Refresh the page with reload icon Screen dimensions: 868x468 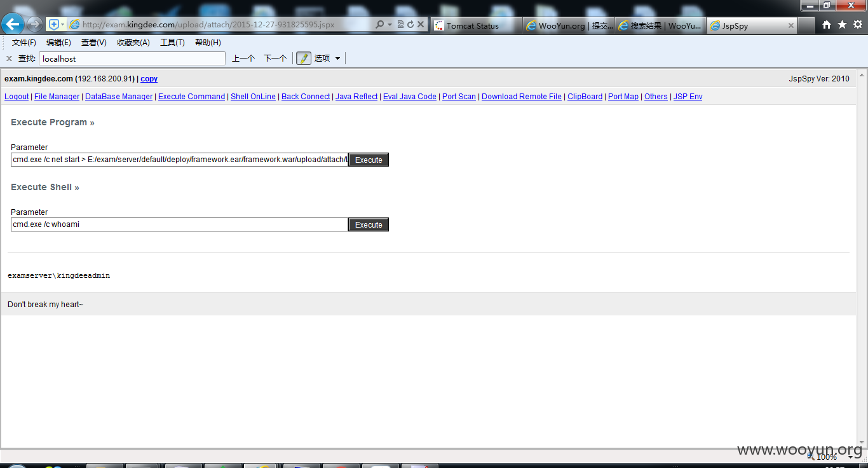(x=410, y=24)
